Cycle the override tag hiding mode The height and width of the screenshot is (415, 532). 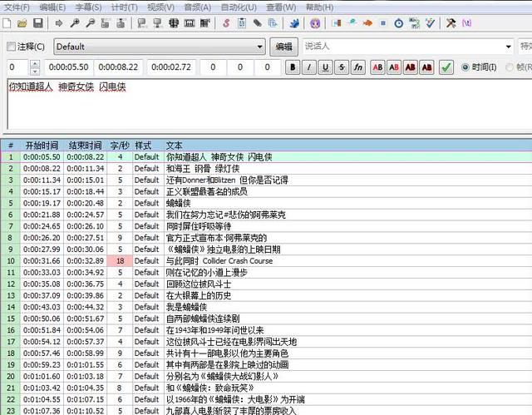pyautogui.click(x=467, y=23)
